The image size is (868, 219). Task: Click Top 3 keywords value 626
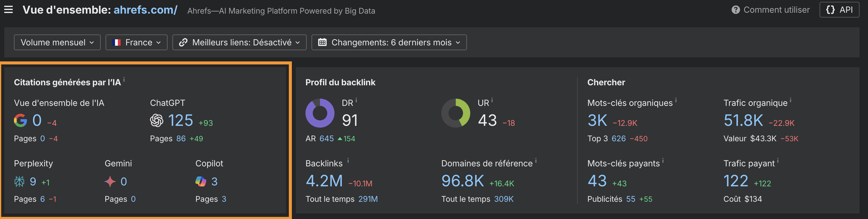[619, 139]
